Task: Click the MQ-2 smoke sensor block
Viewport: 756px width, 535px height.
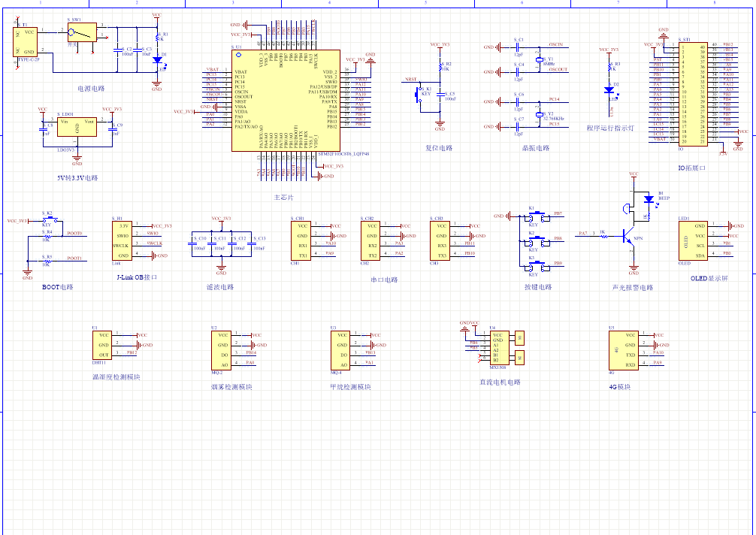Action: point(221,350)
